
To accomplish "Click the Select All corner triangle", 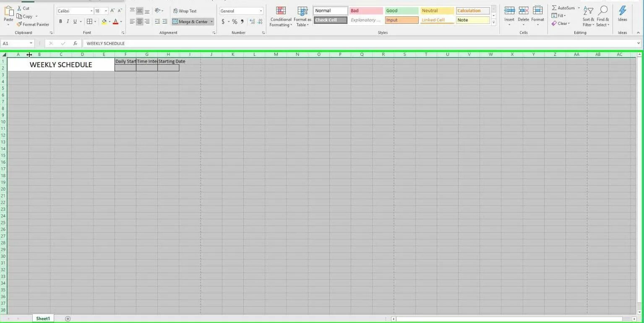I will 4,55.
